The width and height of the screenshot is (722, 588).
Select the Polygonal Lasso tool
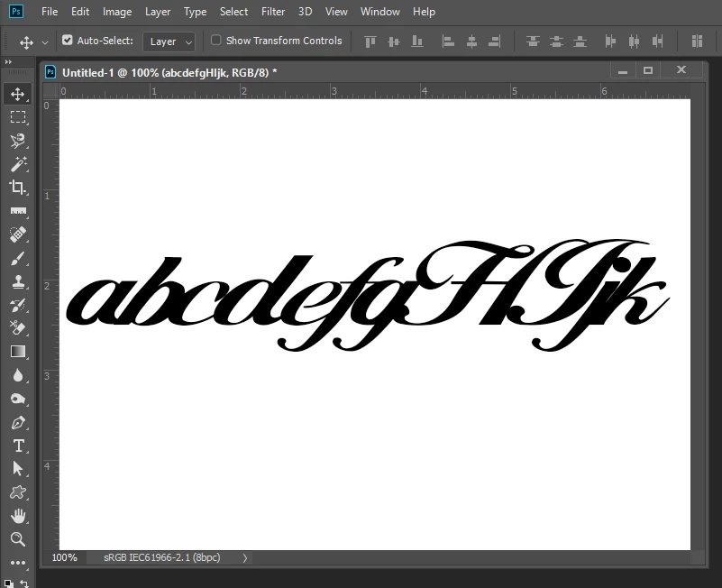(x=18, y=141)
